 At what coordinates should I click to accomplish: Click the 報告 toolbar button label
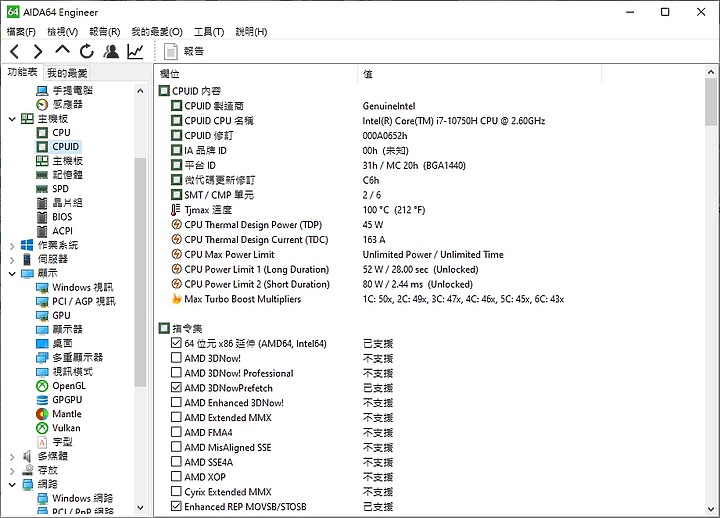193,51
